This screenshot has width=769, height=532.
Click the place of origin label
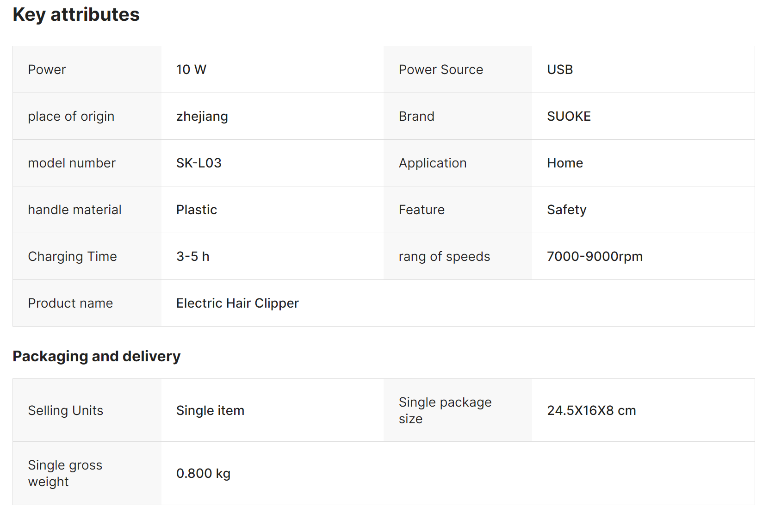[71, 116]
